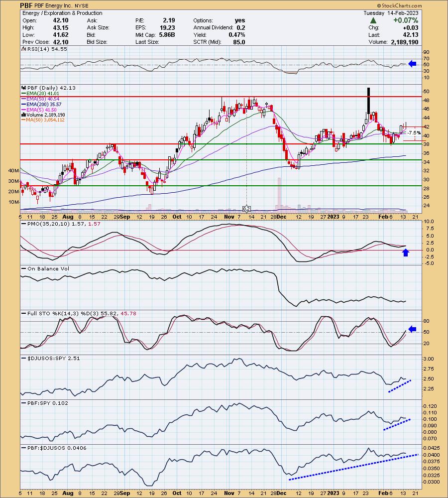Click the green EMA(20) legend line swatch
The height and width of the screenshot is (498, 448).
click(23, 94)
